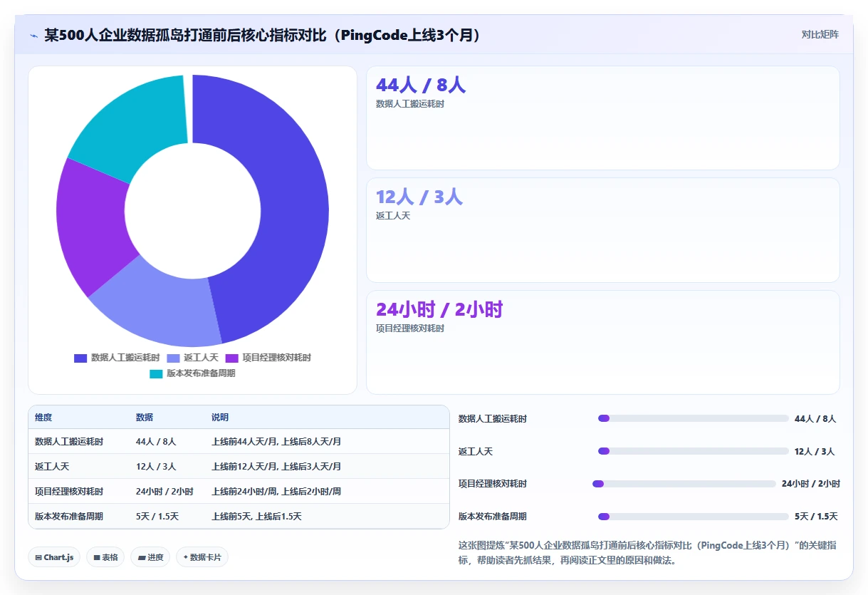The width and height of the screenshot is (868, 595).
Task: Click the 数据 table column header
Action: click(x=145, y=418)
